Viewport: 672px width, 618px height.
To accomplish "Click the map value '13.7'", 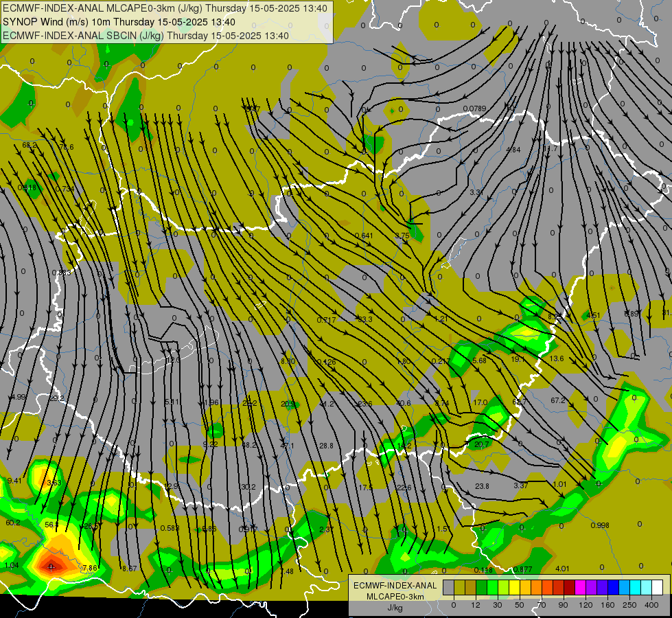I will point(551,148).
